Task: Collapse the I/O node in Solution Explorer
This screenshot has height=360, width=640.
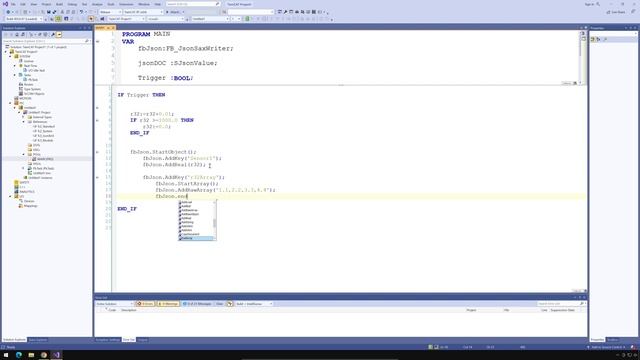Action: [x=11, y=196]
